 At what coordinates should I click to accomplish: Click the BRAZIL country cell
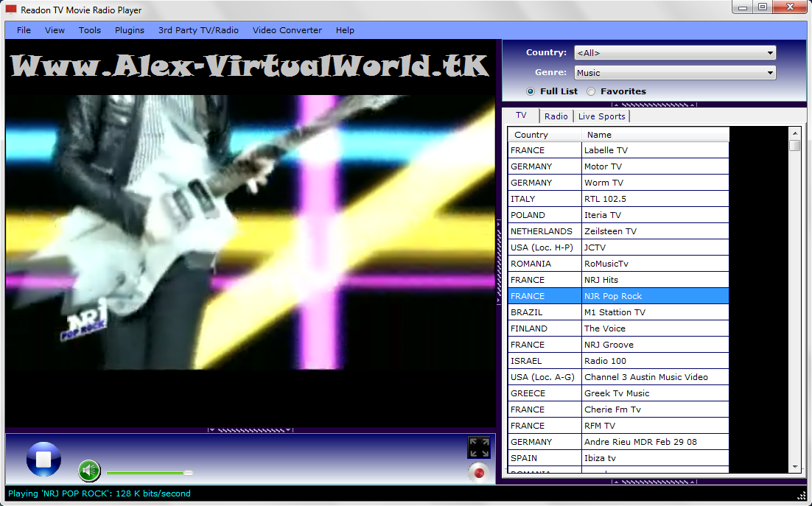(x=545, y=312)
